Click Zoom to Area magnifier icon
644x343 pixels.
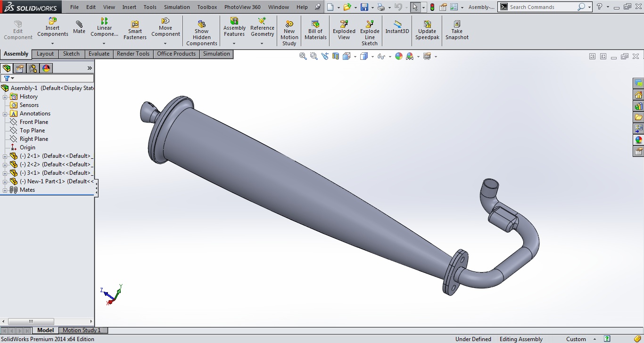(314, 56)
